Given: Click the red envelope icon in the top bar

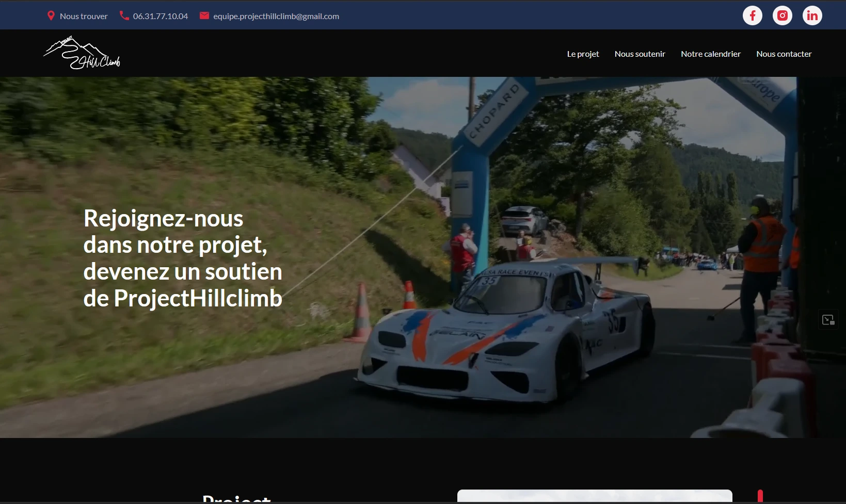Looking at the screenshot, I should point(204,15).
